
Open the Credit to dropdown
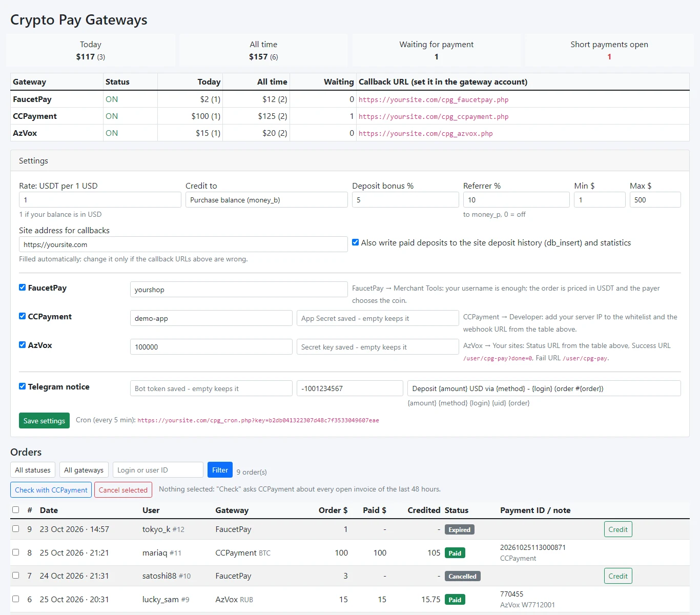[266, 200]
